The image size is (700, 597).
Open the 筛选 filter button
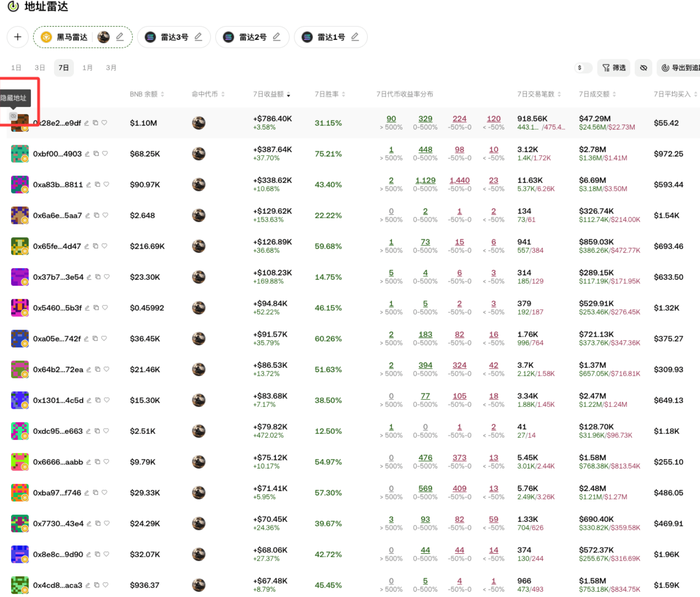click(x=614, y=68)
